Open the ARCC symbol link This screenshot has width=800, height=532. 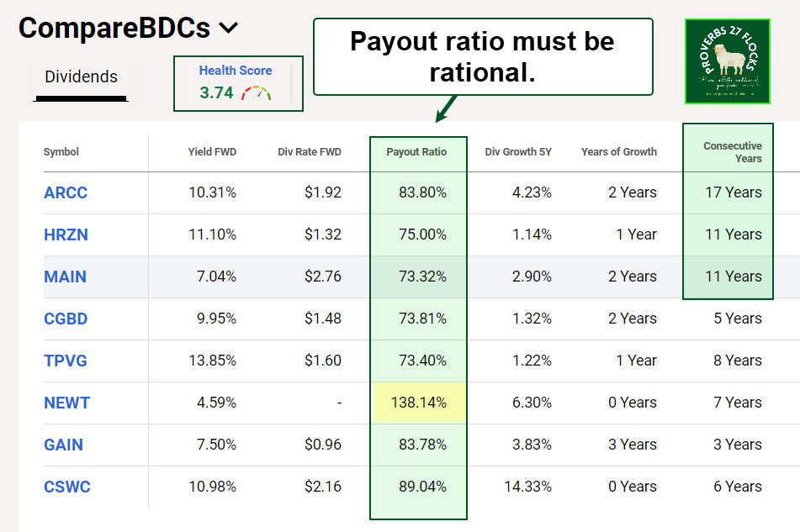click(x=66, y=192)
